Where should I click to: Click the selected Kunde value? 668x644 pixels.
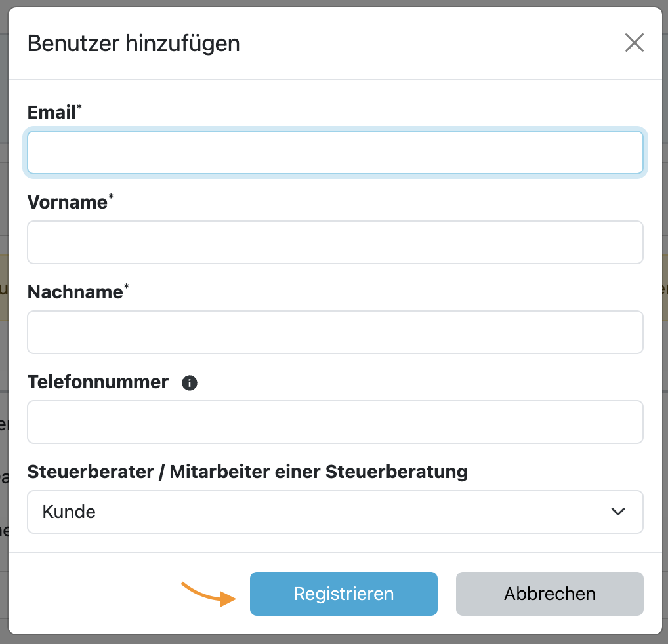pyautogui.click(x=69, y=512)
